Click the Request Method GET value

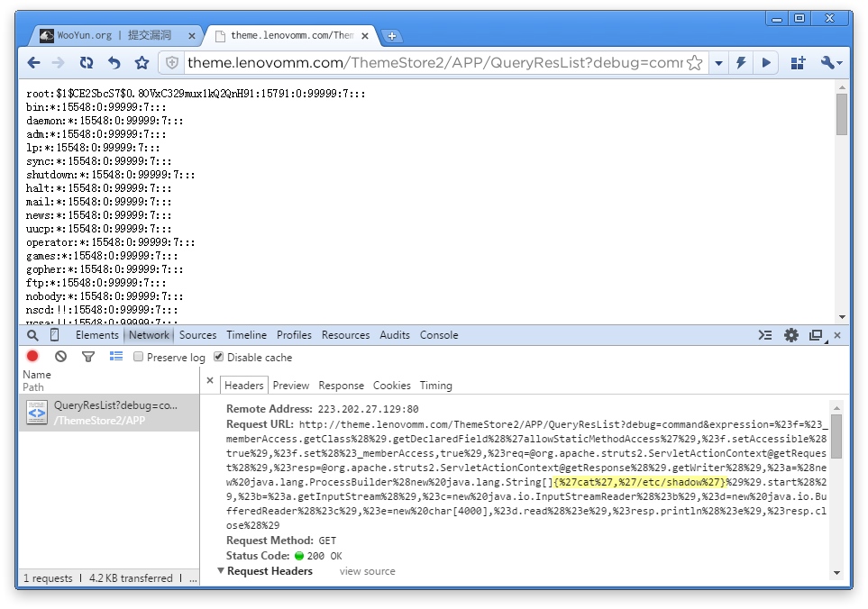click(327, 541)
